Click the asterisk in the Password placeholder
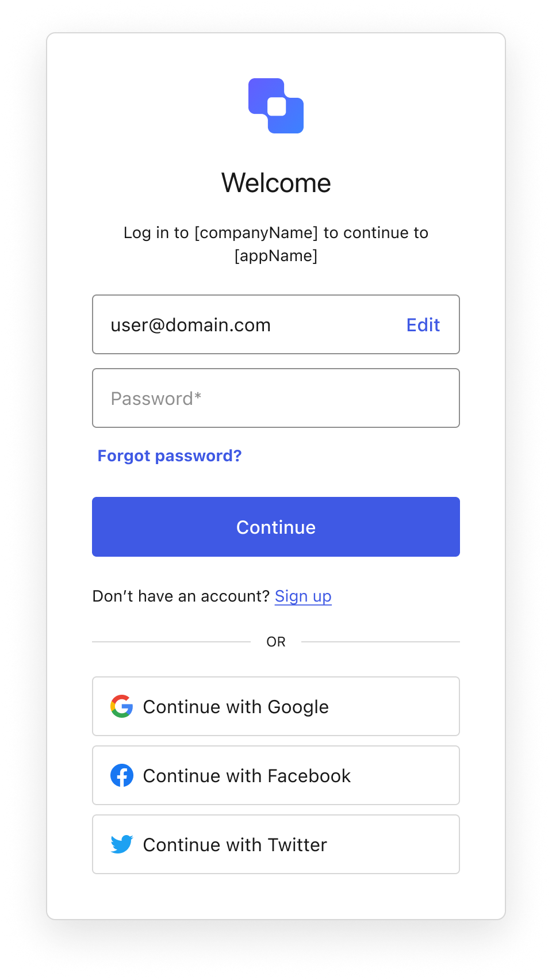 point(198,396)
